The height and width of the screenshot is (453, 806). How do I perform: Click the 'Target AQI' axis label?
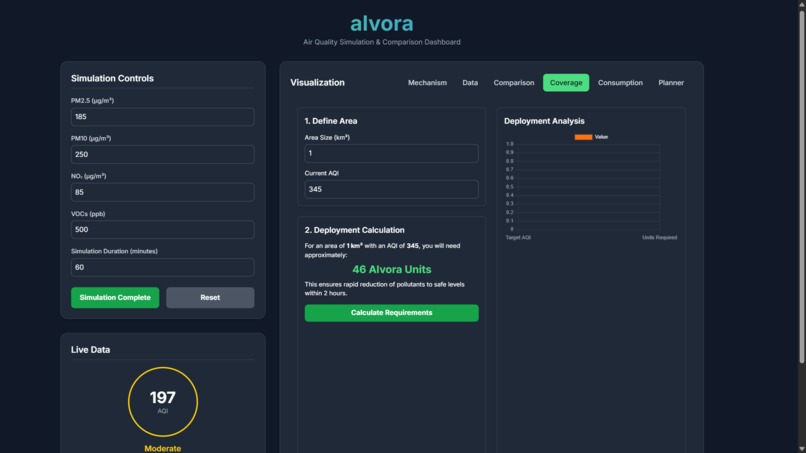coord(518,238)
